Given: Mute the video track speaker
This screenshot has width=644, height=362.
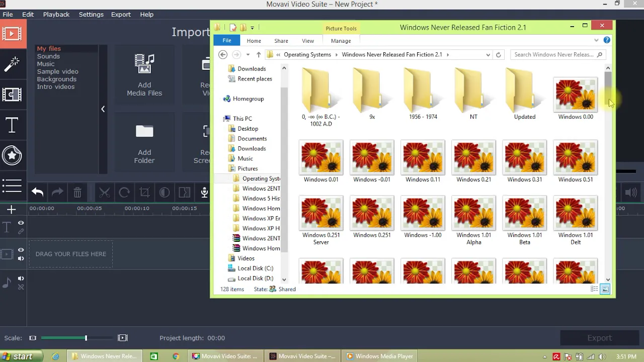Looking at the screenshot, I should (21, 258).
